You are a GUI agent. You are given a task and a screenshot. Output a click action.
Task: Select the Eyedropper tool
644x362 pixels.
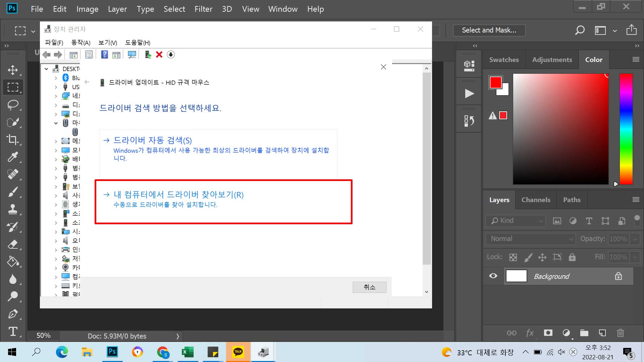coord(13,157)
